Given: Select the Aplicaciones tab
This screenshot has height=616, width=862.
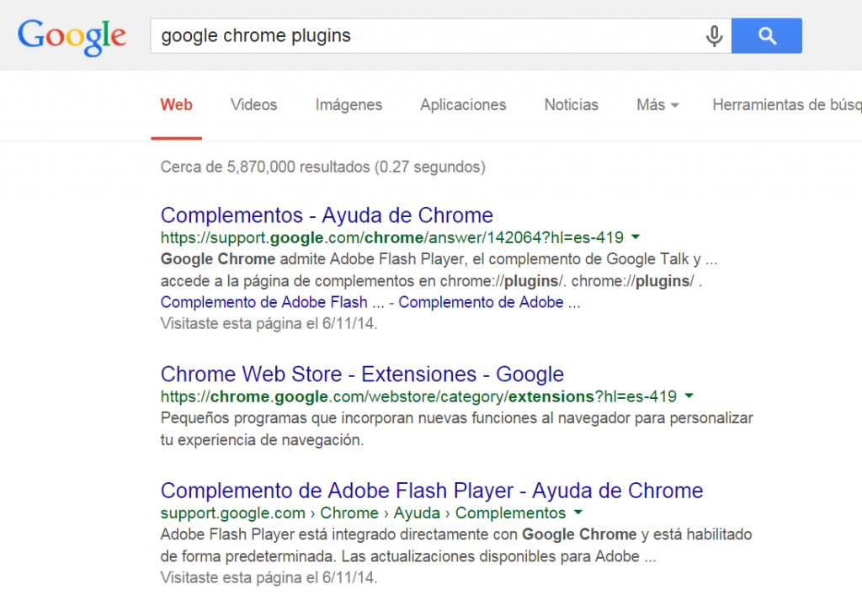Looking at the screenshot, I should [x=462, y=104].
